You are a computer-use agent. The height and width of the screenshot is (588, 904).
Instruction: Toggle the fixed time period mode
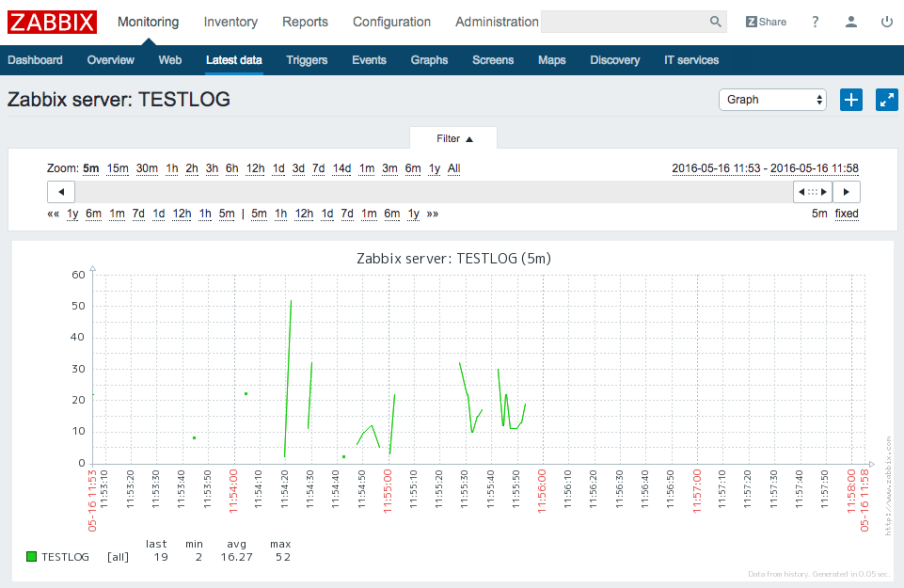(847, 214)
